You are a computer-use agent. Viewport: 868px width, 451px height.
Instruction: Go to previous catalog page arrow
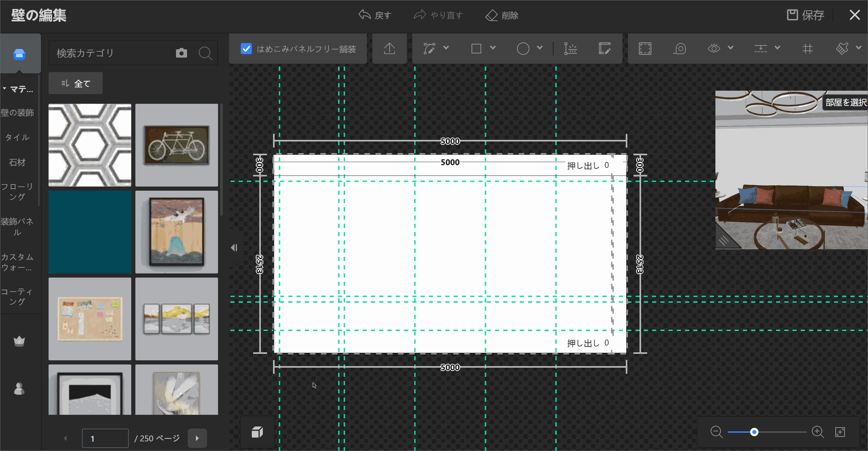65,438
